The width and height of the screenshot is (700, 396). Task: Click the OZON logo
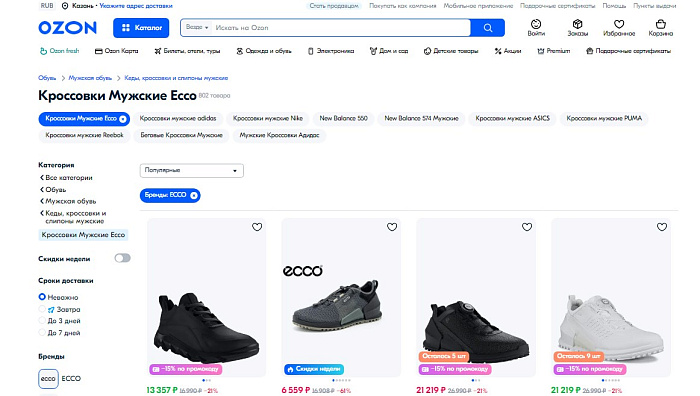pyautogui.click(x=67, y=28)
